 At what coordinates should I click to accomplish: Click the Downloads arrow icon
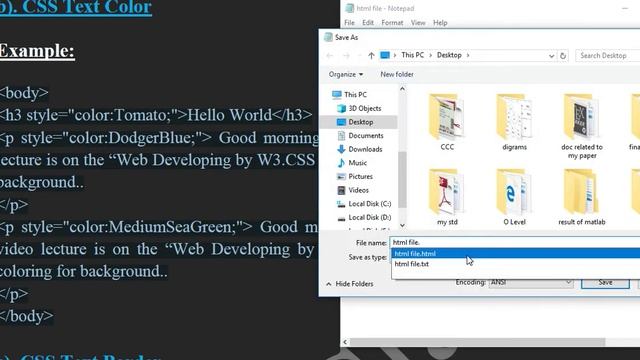pyautogui.click(x=341, y=149)
